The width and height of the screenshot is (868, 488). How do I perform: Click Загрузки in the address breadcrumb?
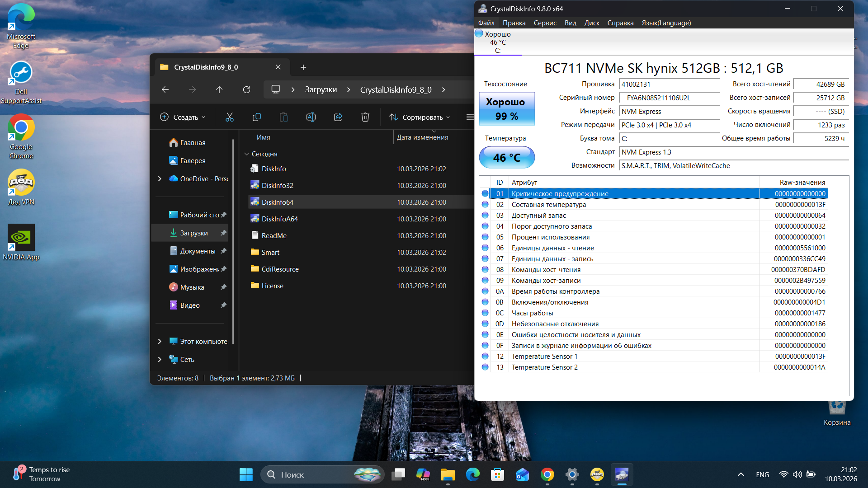(x=321, y=89)
